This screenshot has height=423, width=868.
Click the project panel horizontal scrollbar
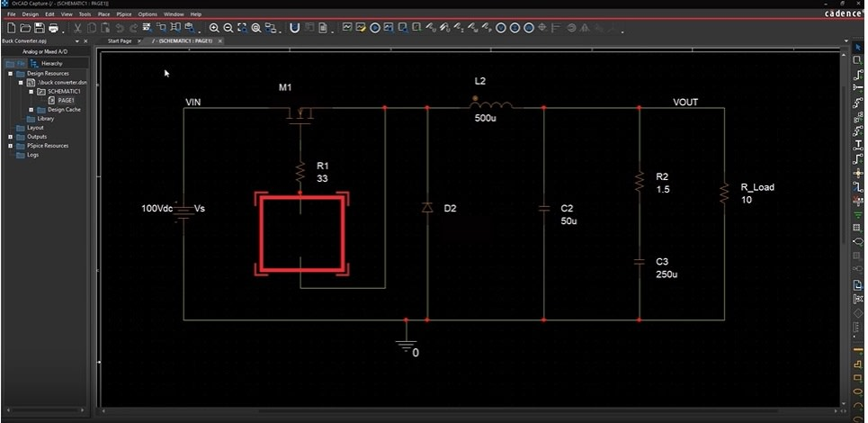[x=46, y=410]
